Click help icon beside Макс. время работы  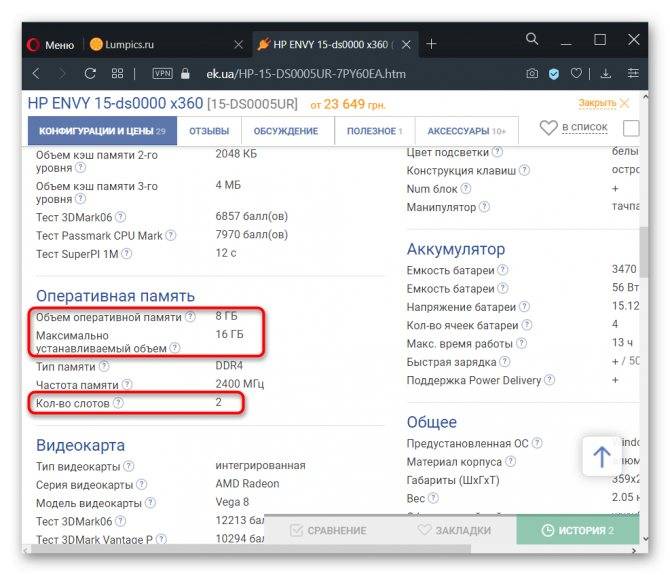pyautogui.click(x=521, y=343)
